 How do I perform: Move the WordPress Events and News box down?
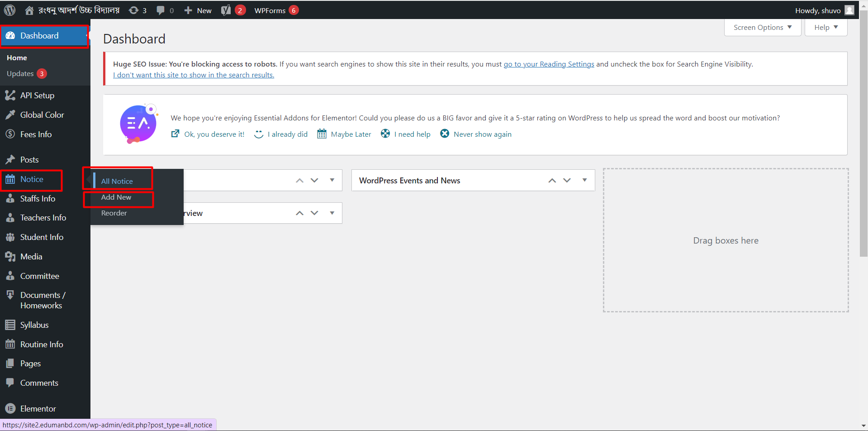coord(567,180)
